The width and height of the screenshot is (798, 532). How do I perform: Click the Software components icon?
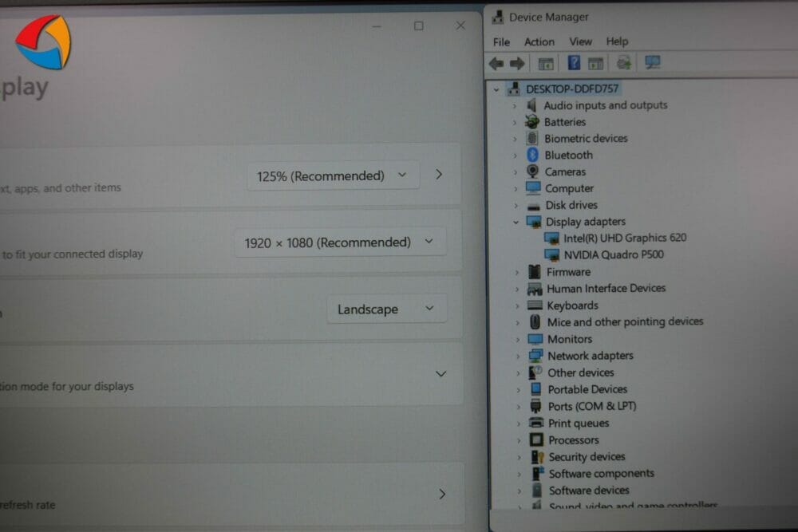pos(538,473)
